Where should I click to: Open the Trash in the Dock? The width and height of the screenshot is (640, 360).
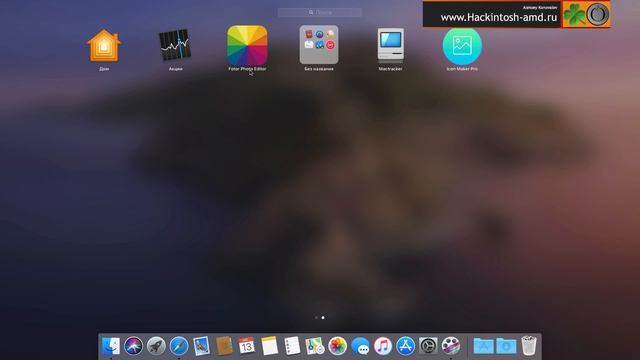pyautogui.click(x=529, y=346)
